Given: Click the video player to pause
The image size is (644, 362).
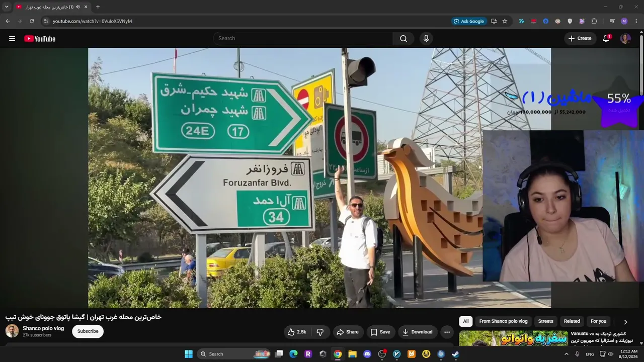Looking at the screenshot, I should point(319,178).
